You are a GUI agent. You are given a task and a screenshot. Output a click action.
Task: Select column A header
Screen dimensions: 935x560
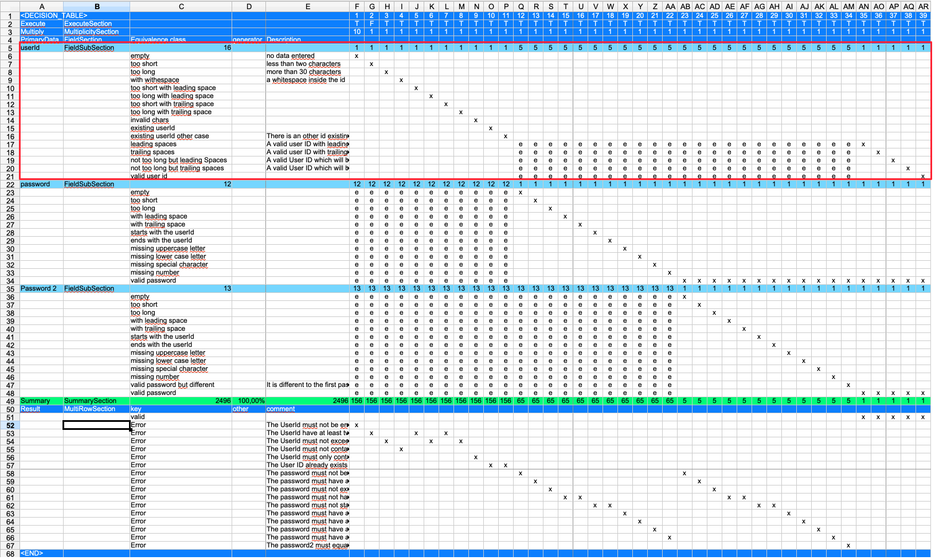coord(41,7)
